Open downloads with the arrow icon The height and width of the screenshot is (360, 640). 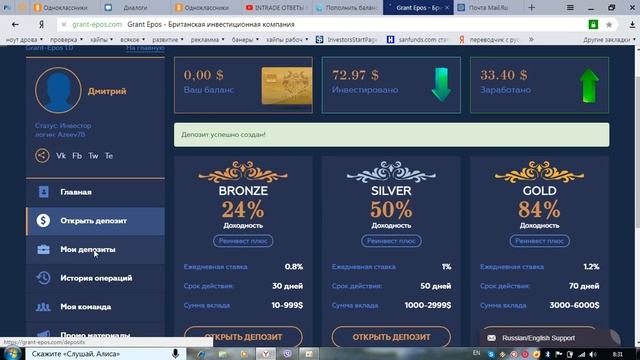click(x=632, y=24)
